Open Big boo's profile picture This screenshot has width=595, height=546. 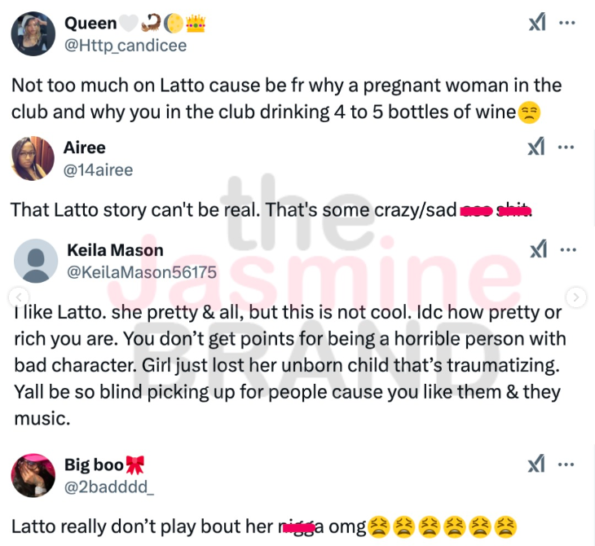coord(33,475)
